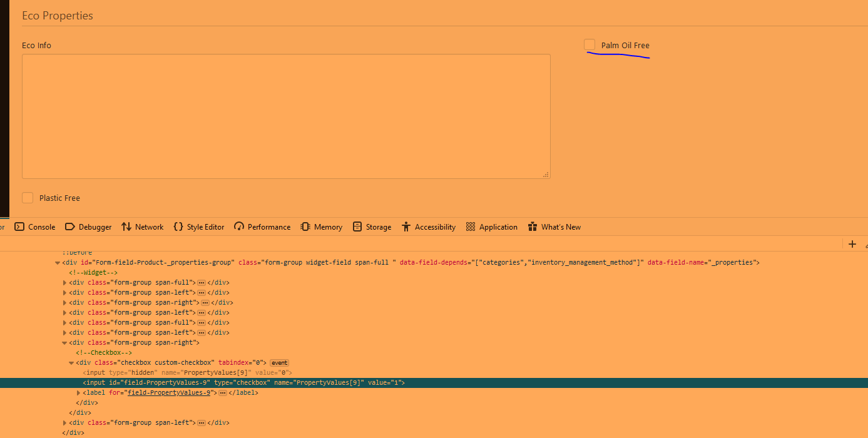Collapse the checkbox custom-checkbox div node
Screen dimensions: 868x438
click(71, 362)
